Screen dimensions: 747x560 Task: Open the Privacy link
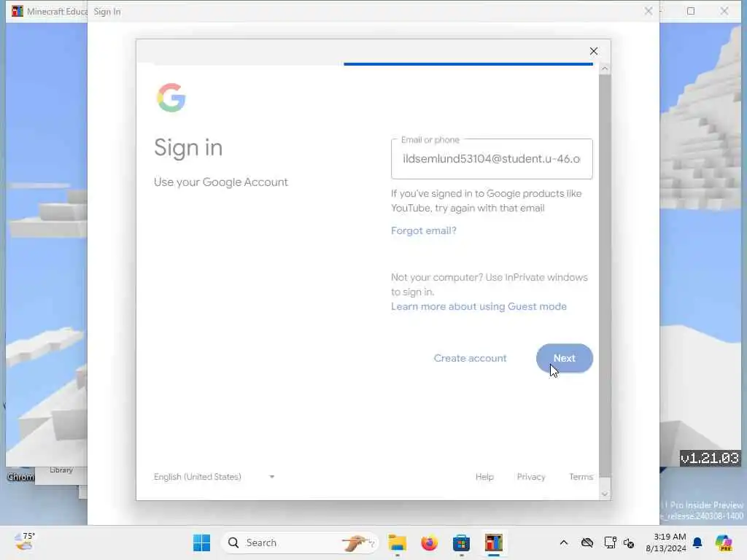pyautogui.click(x=531, y=477)
